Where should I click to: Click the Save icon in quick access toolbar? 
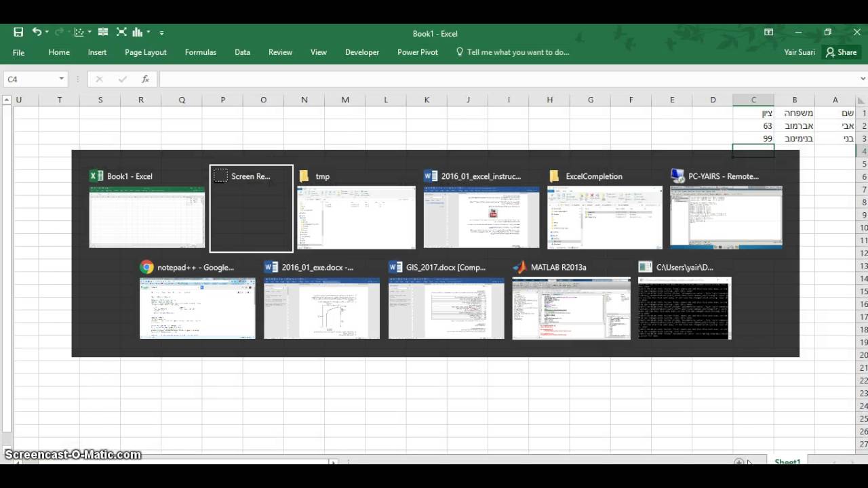(x=18, y=33)
